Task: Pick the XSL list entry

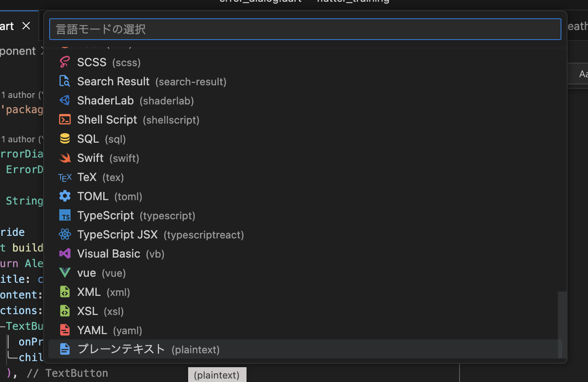Action: pos(305,311)
